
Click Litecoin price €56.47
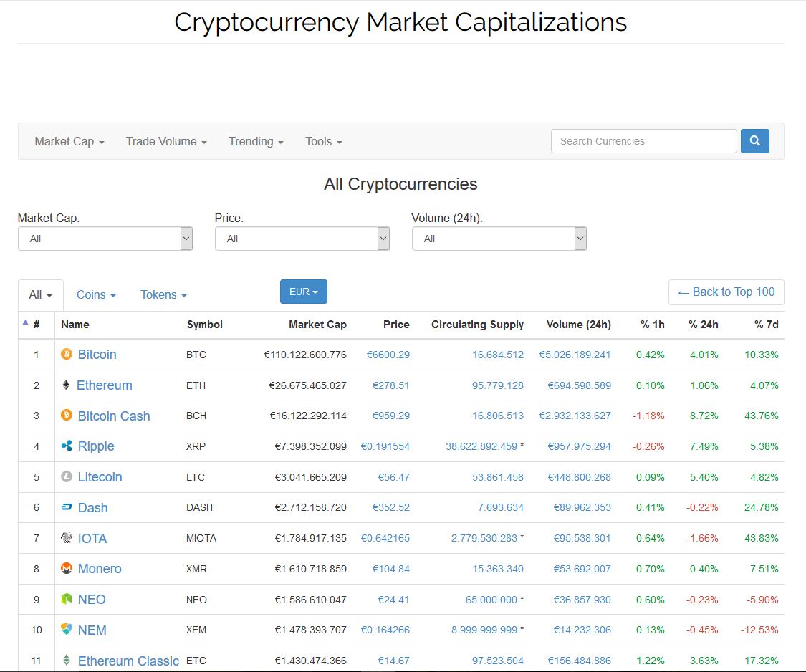click(394, 477)
